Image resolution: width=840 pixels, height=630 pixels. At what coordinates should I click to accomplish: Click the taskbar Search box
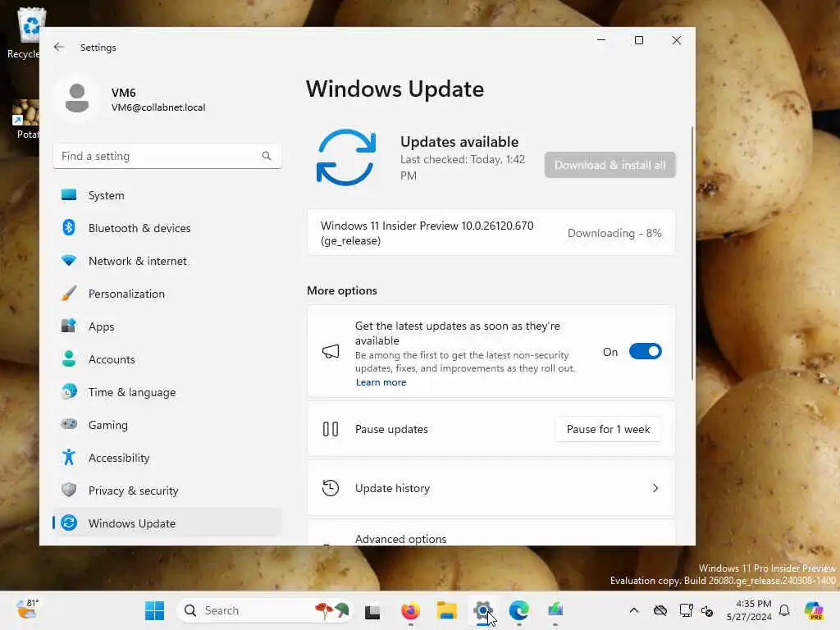coord(265,610)
